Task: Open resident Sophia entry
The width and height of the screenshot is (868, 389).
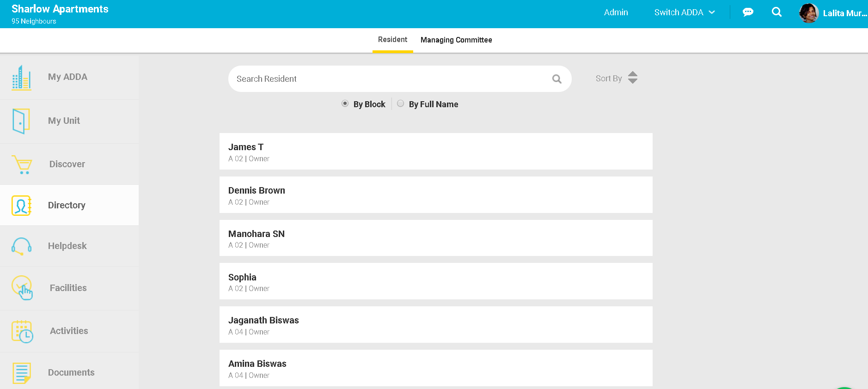Action: [x=436, y=281]
